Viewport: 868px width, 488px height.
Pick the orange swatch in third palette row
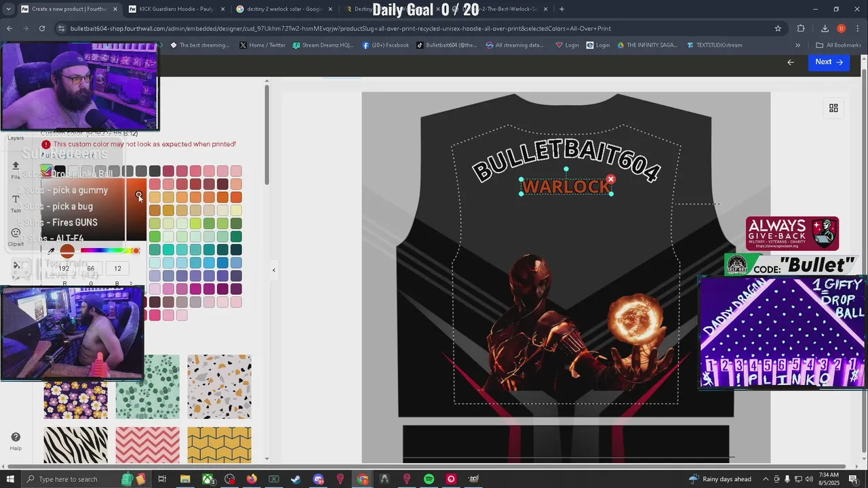pyautogui.click(x=222, y=197)
